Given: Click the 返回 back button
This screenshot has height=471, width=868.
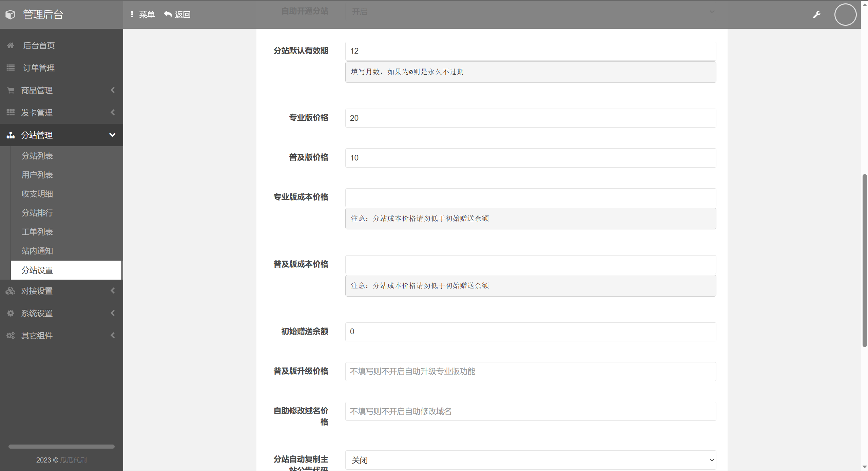Looking at the screenshot, I should tap(177, 15).
